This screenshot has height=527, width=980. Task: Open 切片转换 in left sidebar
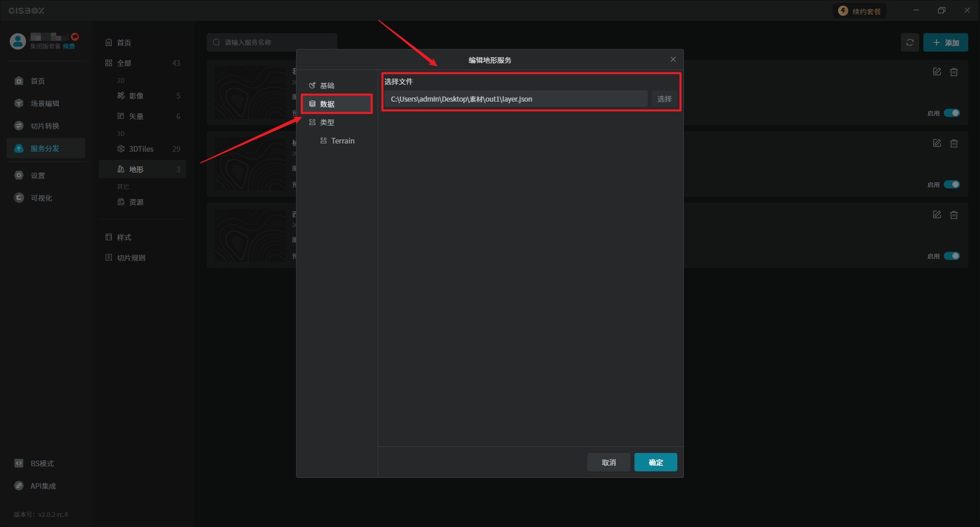pyautogui.click(x=44, y=126)
